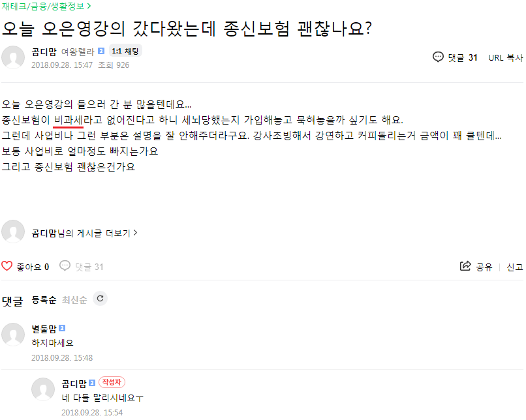Refresh the comments with the reload icon
526x420 pixels.
click(x=100, y=299)
